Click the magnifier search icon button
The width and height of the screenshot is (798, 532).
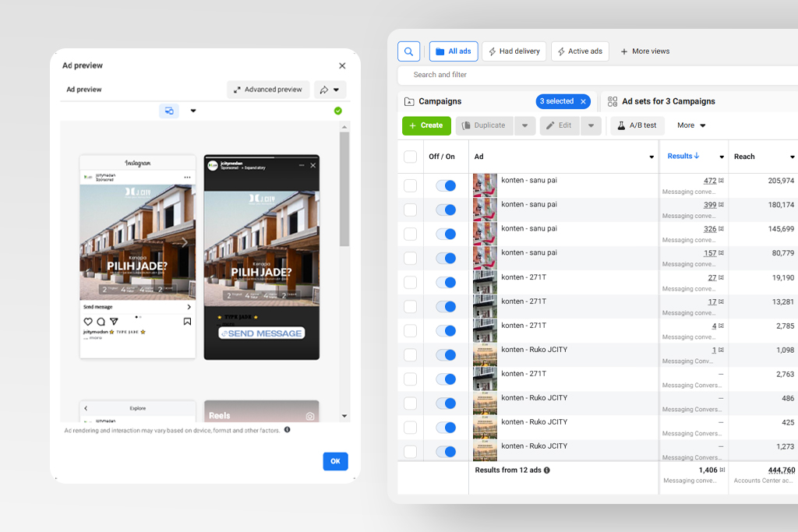click(x=408, y=51)
